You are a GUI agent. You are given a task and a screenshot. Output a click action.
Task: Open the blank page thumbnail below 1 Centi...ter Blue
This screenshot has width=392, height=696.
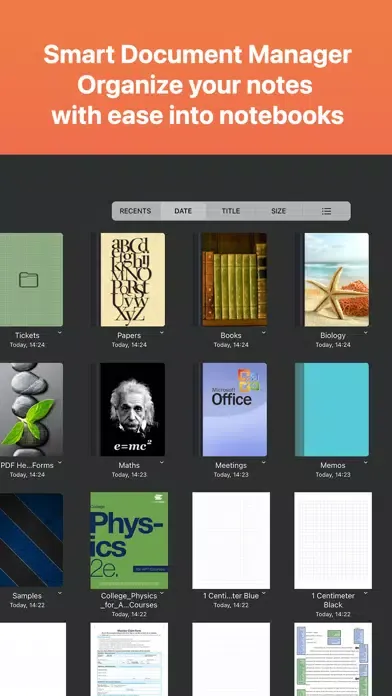[231, 659]
